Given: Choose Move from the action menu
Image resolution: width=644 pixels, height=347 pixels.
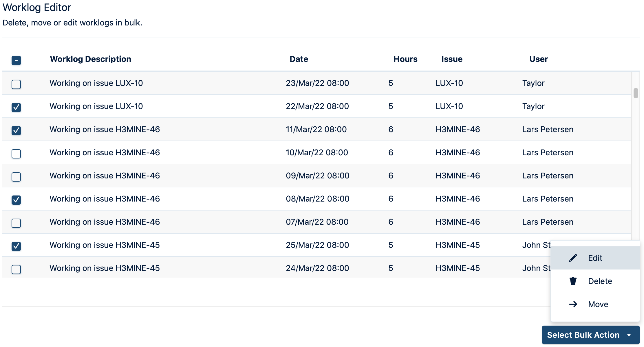Looking at the screenshot, I should [x=598, y=304].
